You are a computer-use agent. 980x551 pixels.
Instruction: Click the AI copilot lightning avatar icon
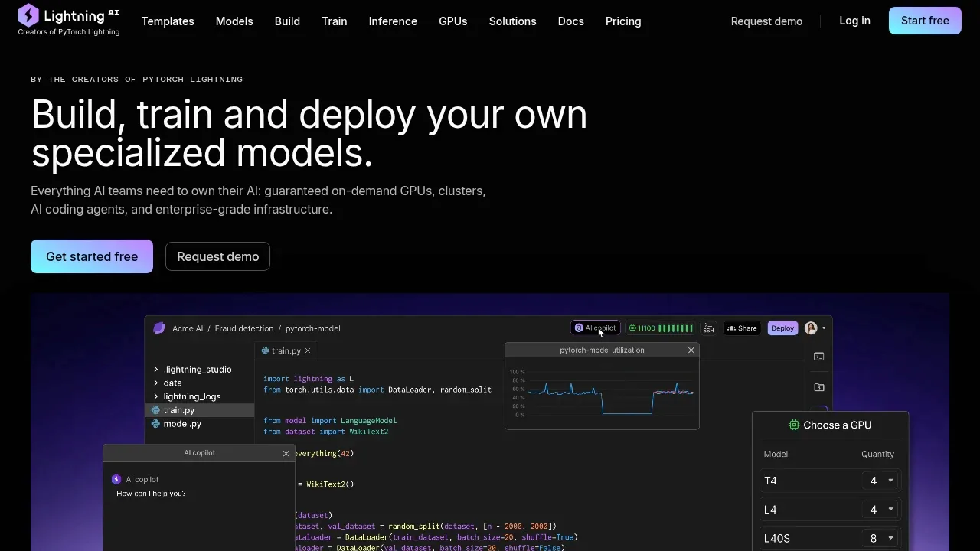[116, 479]
